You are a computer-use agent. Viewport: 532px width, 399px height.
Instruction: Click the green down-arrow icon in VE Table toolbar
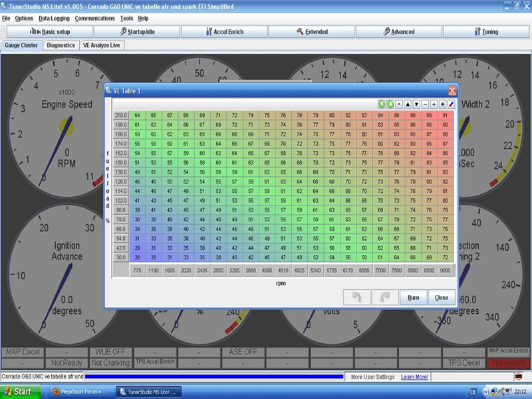pos(390,104)
